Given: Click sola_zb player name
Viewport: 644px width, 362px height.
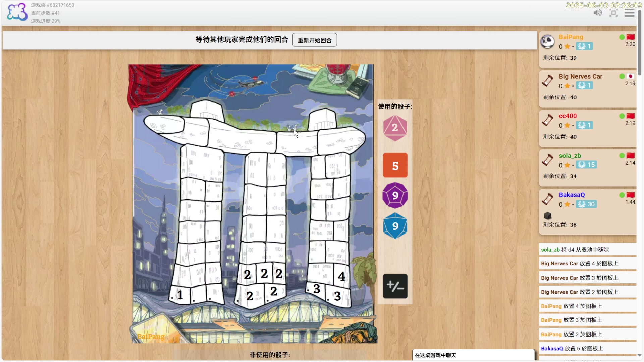Looking at the screenshot, I should tap(570, 156).
